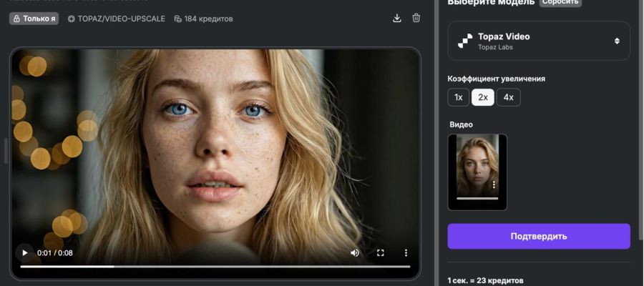The height and width of the screenshot is (286, 644).
Task: Click the '0:01 / 0:08' time display
Action: [x=55, y=253]
